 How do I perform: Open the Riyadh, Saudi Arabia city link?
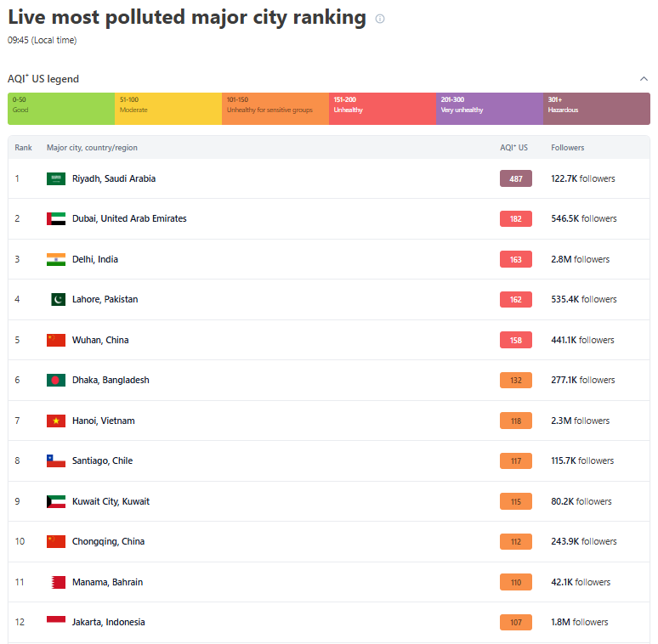tap(114, 178)
